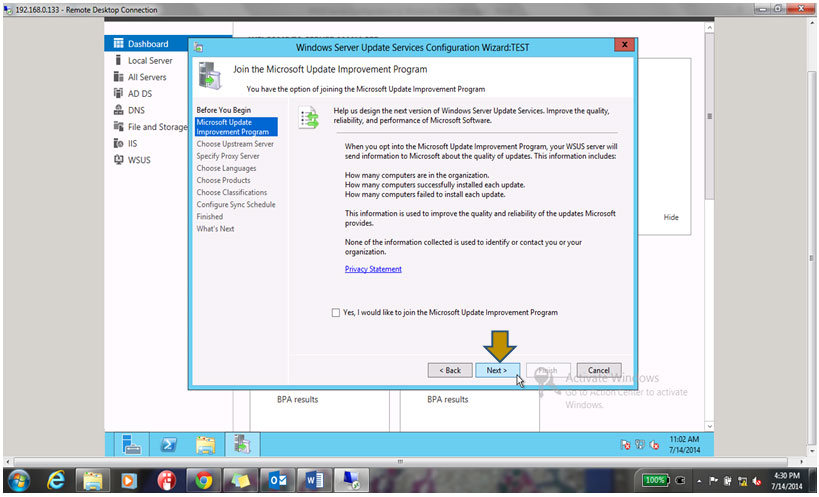Open remote Action Center flag icon

click(x=625, y=445)
